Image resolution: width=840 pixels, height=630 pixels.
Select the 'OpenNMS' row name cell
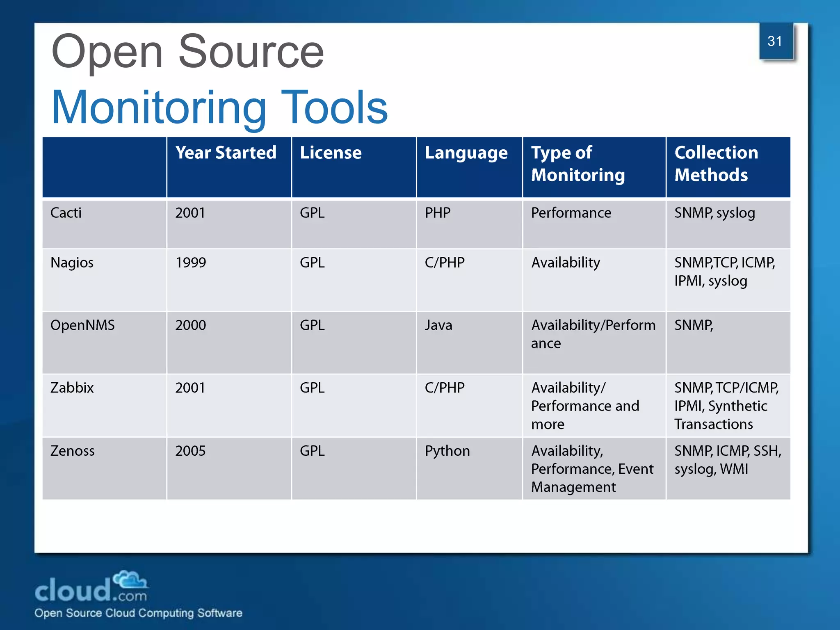[x=104, y=343]
